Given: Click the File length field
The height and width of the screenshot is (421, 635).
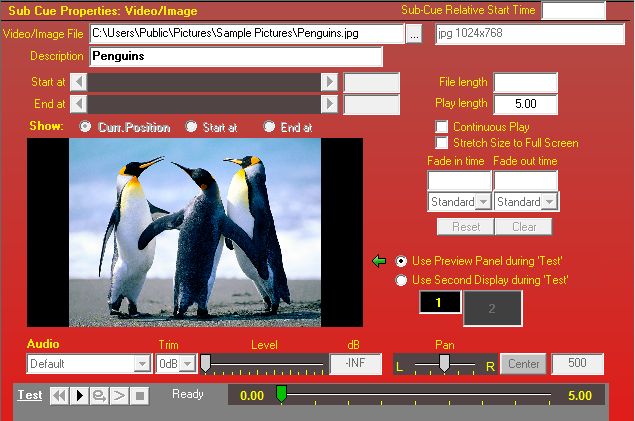Looking at the screenshot, I should (525, 82).
